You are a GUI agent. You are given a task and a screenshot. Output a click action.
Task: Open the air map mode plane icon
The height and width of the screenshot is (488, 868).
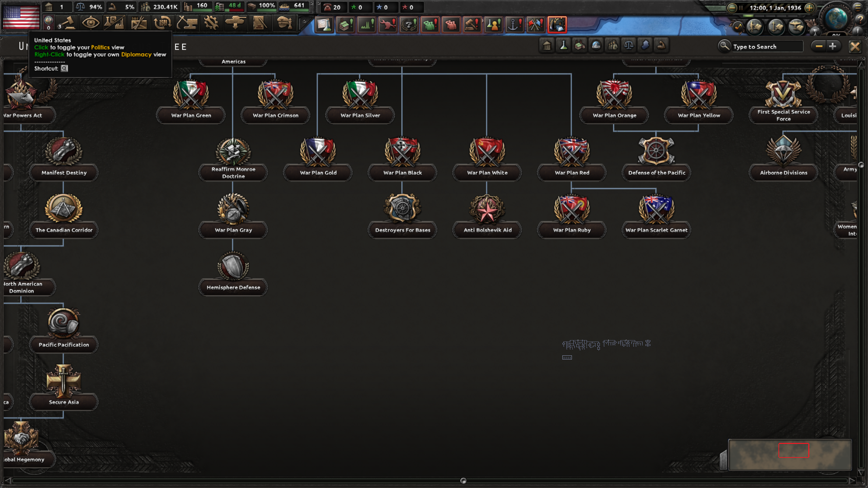(796, 27)
